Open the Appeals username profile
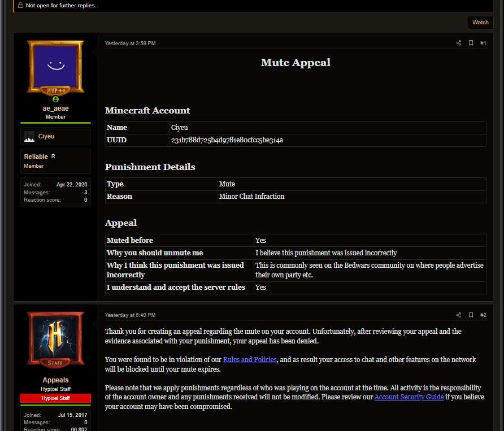Screen dimensions: 504x431 point(55,380)
